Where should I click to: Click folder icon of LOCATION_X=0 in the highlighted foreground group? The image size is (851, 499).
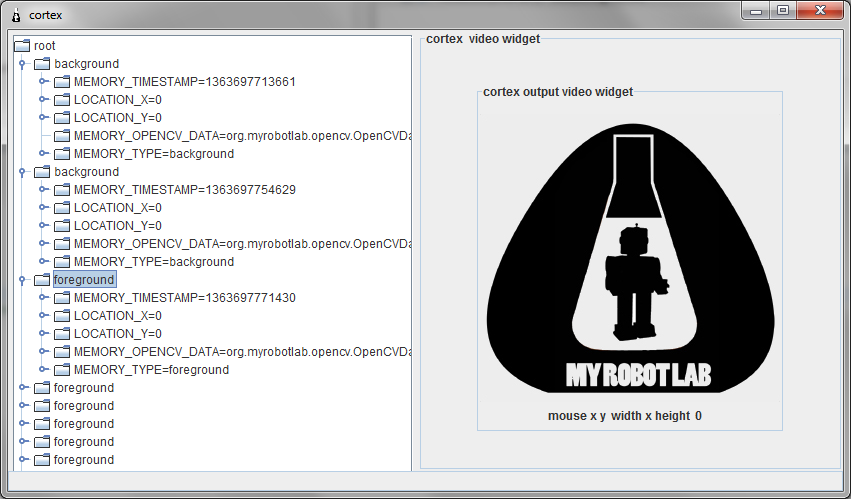click(62, 316)
